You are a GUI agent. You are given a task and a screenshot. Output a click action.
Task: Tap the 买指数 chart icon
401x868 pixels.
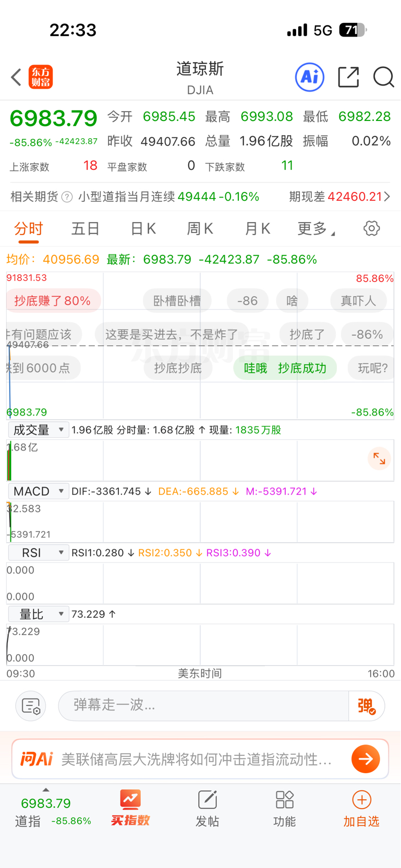[130, 799]
